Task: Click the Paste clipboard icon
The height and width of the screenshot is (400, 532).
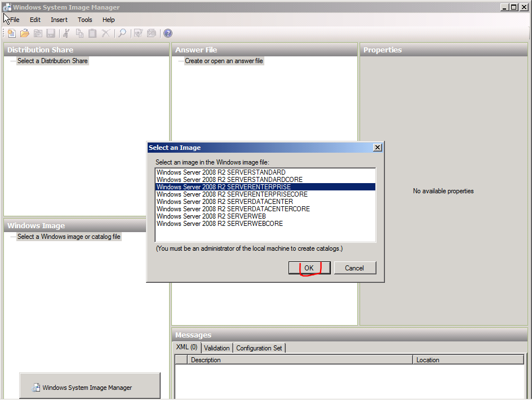Action: (92, 33)
